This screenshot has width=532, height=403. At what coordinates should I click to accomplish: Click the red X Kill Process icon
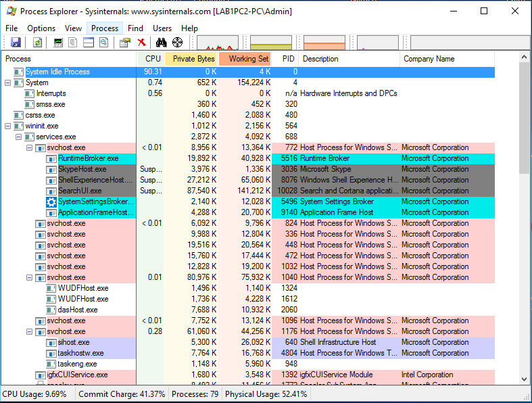pos(141,43)
